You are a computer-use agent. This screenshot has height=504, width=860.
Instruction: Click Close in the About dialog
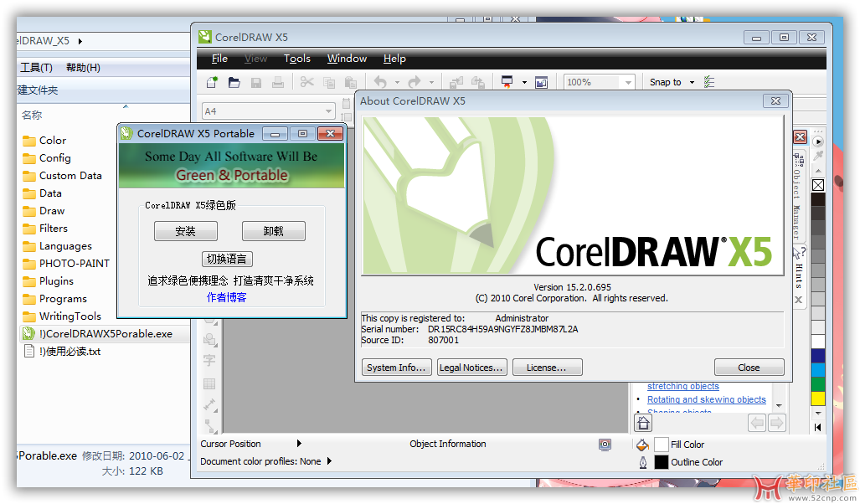click(749, 368)
